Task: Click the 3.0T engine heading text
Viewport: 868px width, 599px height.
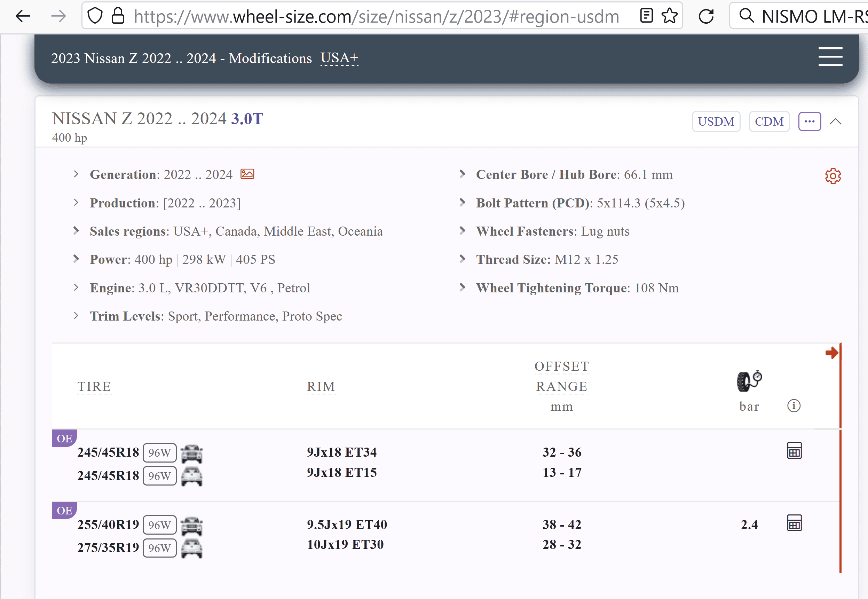Action: [247, 119]
